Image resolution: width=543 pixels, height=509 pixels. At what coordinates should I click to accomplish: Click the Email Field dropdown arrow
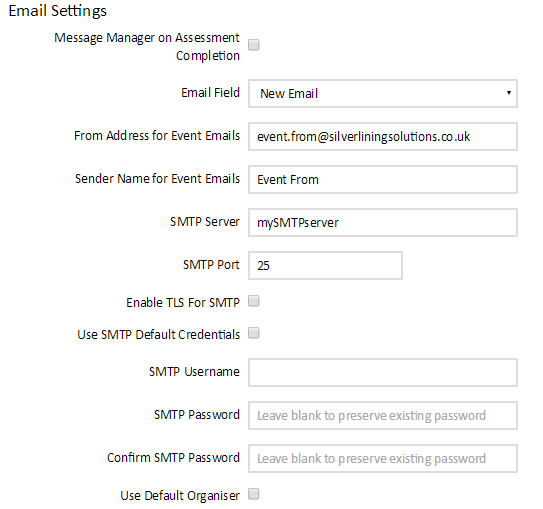click(508, 93)
